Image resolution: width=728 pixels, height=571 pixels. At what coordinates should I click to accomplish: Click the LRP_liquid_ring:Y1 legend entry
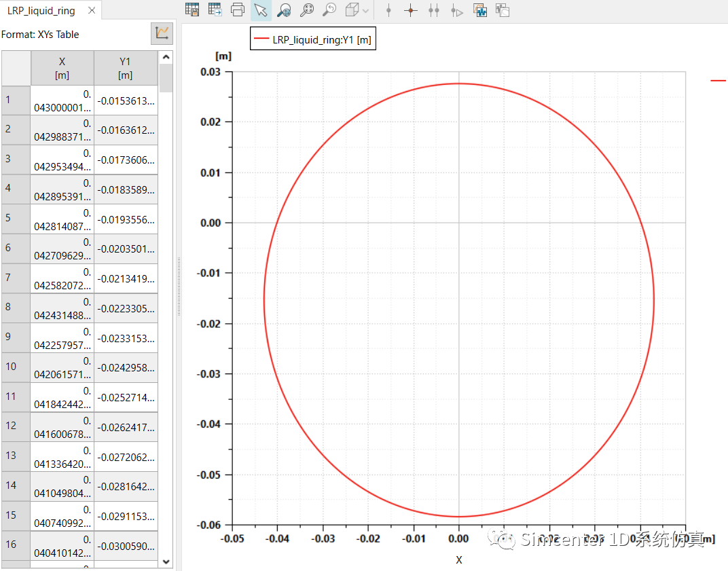(x=312, y=40)
